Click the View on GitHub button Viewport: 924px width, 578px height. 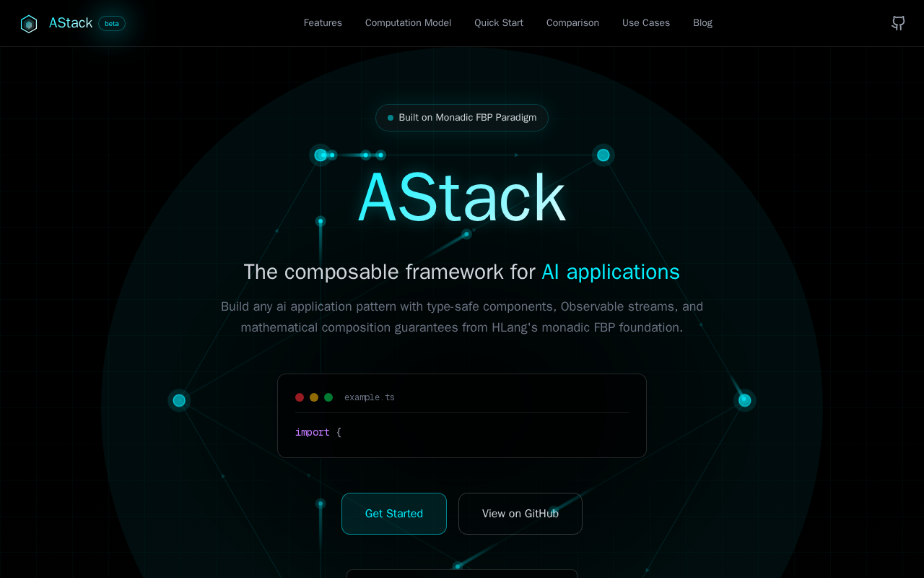pyautogui.click(x=520, y=514)
